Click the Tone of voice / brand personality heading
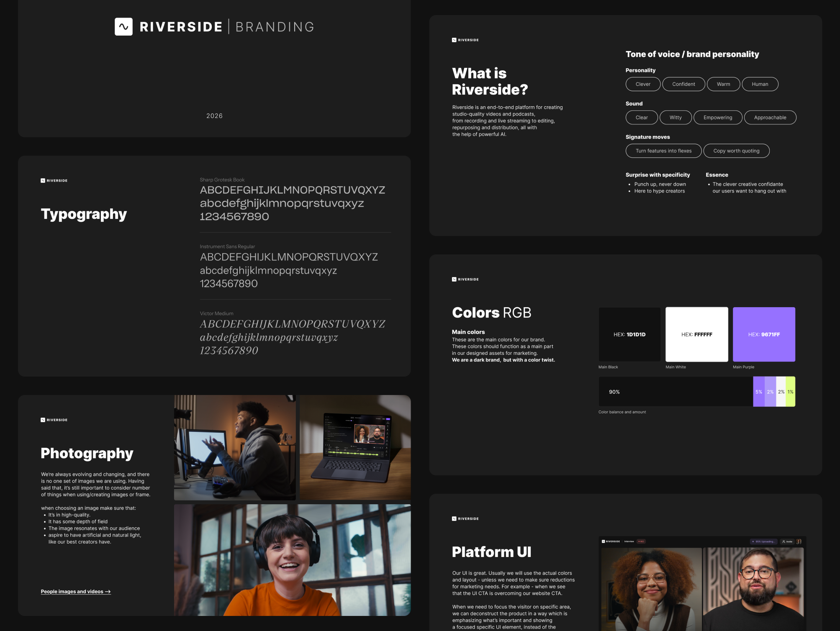The width and height of the screenshot is (840, 631). pyautogui.click(x=692, y=54)
